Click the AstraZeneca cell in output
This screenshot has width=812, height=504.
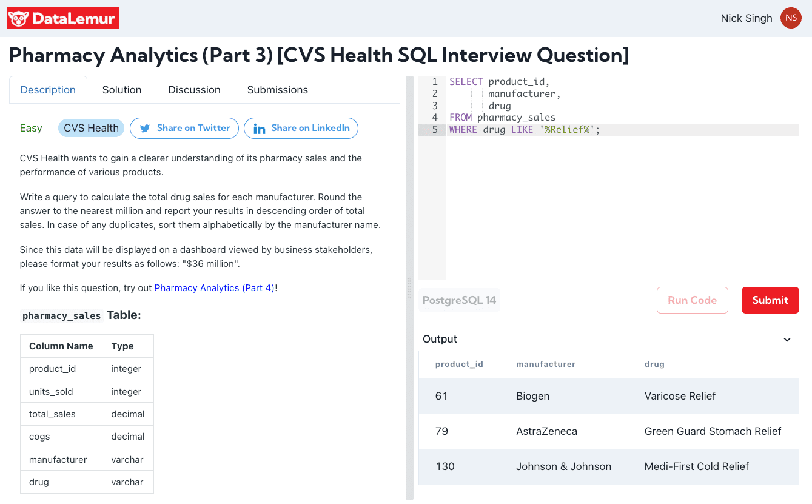[546, 431]
